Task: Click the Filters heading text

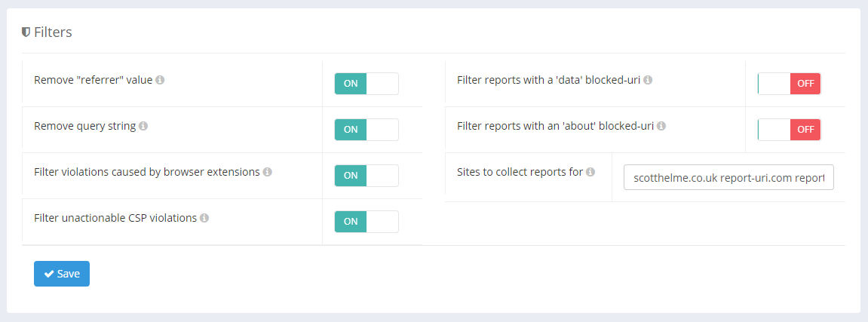Action: click(x=53, y=32)
